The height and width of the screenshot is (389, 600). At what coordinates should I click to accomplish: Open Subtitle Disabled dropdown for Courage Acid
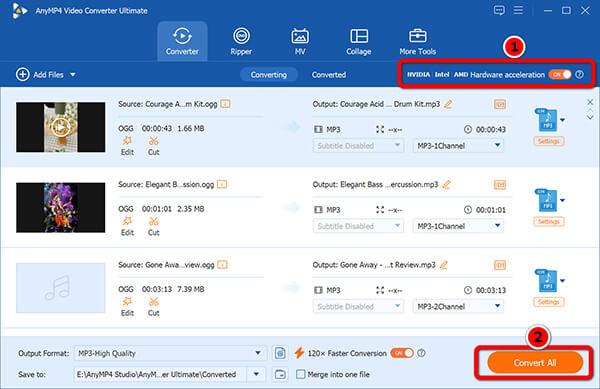click(358, 146)
